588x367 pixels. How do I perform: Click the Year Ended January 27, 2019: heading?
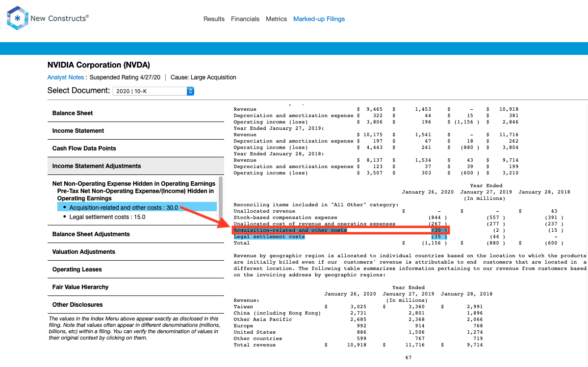click(x=279, y=128)
